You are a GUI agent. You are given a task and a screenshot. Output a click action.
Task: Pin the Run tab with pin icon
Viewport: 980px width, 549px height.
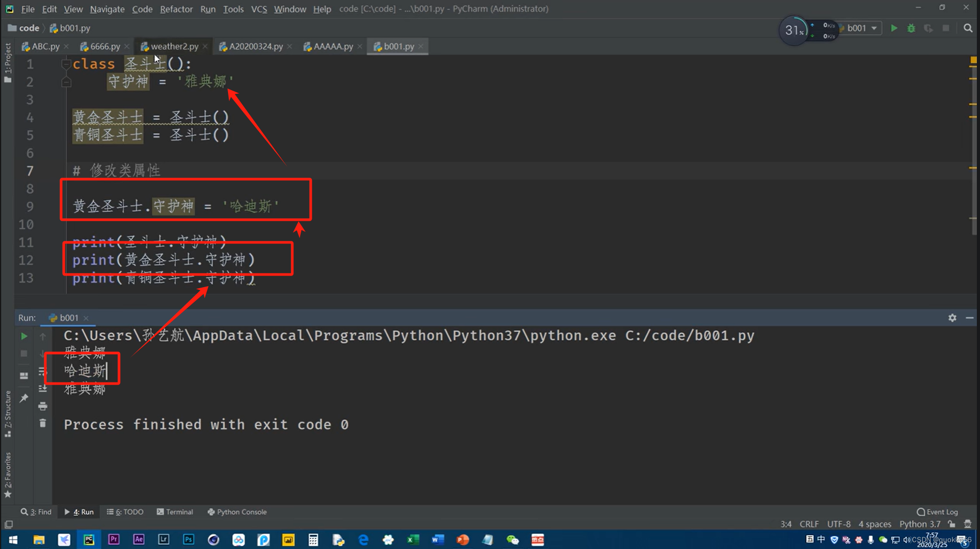[x=24, y=398]
